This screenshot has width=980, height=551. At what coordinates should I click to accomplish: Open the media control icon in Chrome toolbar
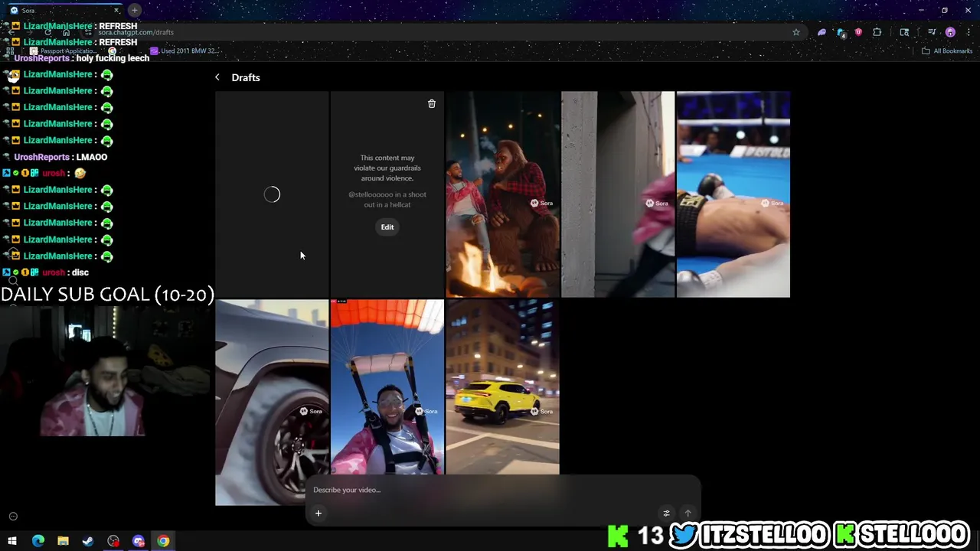point(932,32)
